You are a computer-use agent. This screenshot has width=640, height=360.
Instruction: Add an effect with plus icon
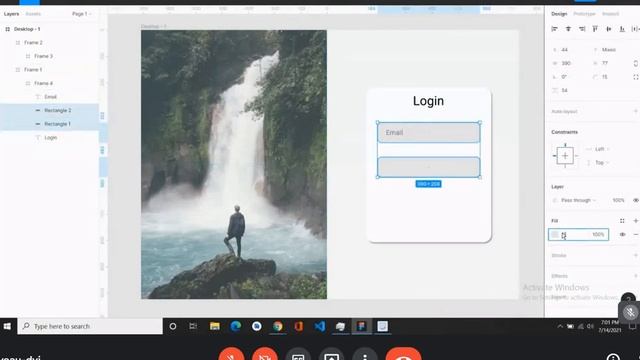click(636, 276)
